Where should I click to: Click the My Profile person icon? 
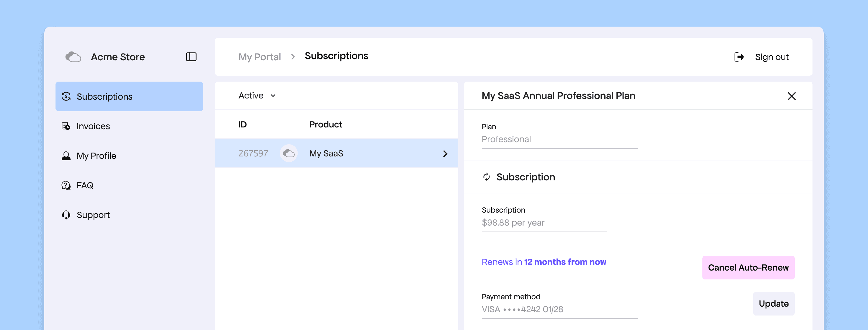click(66, 156)
